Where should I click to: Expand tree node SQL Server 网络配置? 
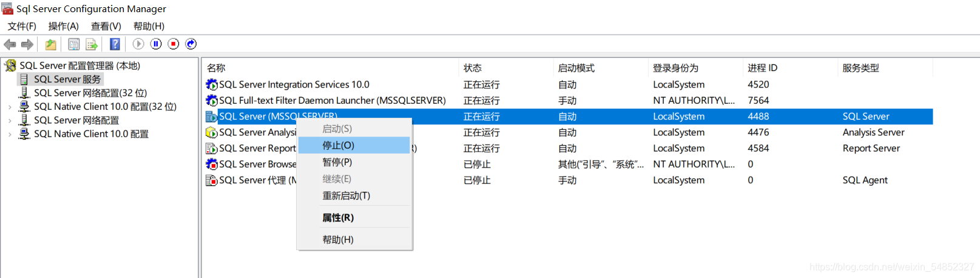[x=10, y=121]
